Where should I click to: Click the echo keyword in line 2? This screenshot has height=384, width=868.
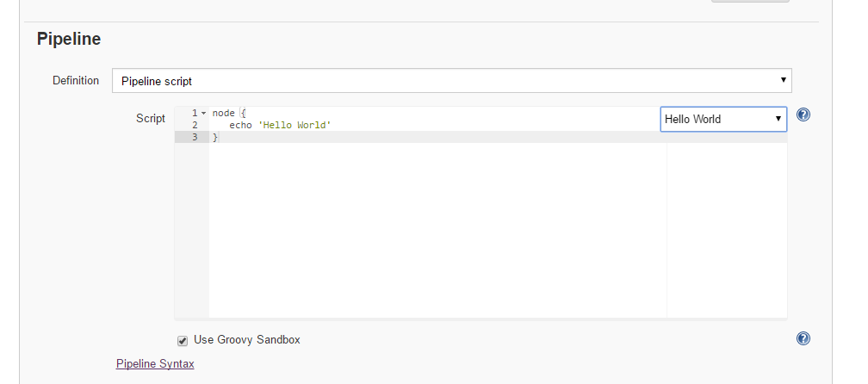[x=241, y=125]
